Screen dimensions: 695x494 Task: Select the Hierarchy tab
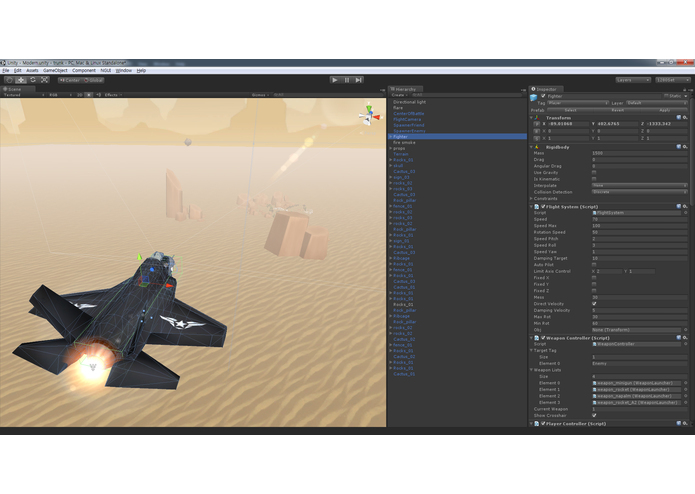[403, 89]
